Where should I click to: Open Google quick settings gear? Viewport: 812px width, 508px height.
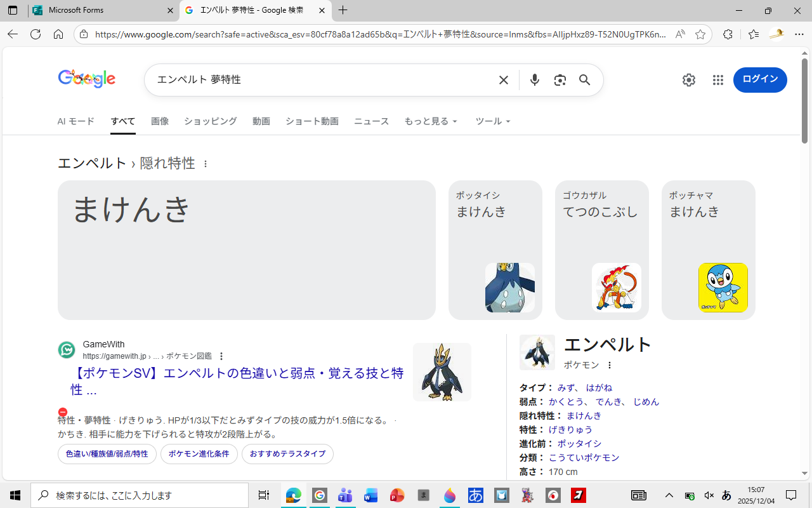[688, 80]
